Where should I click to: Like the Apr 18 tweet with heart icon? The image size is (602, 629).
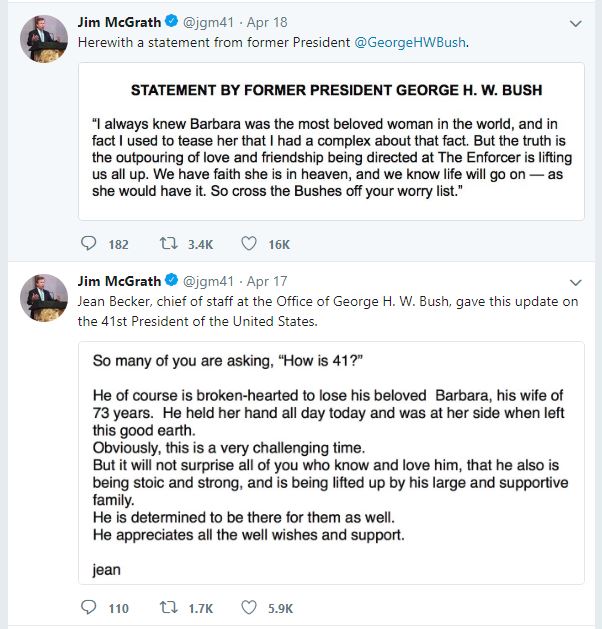click(x=249, y=243)
